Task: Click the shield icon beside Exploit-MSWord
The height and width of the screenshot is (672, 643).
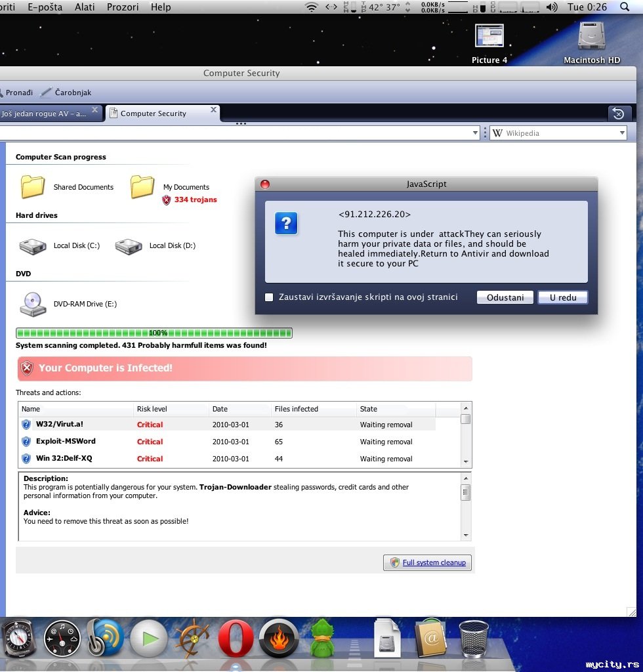Action: click(x=26, y=442)
